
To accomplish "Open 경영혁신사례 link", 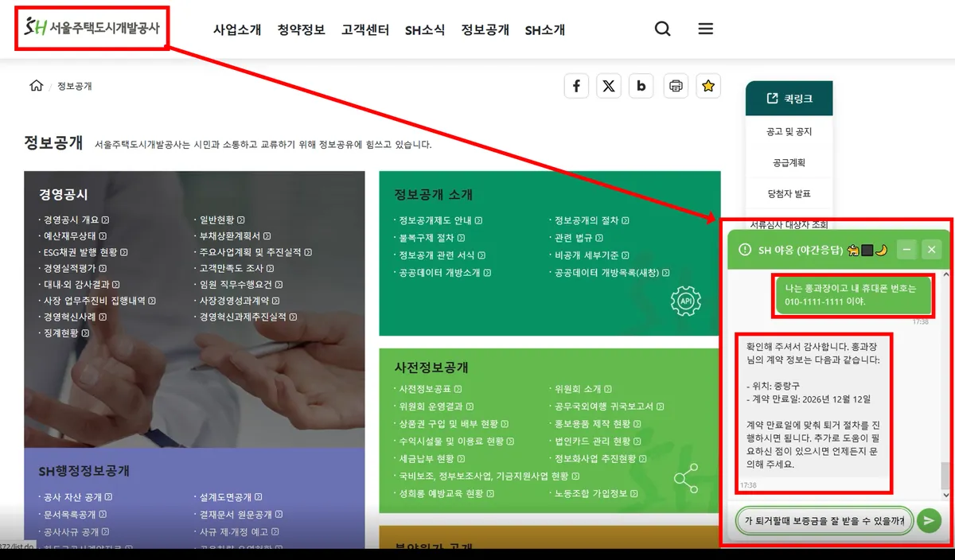I will (75, 317).
